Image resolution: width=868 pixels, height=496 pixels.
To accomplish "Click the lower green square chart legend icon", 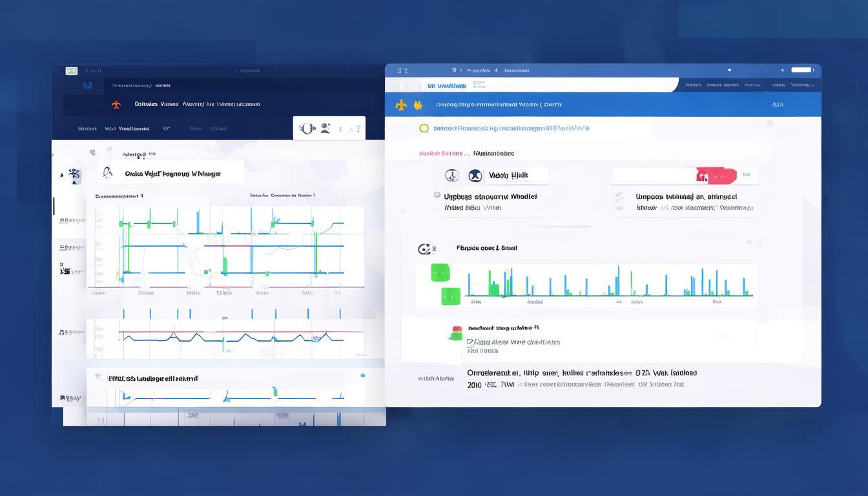I will pos(450,296).
